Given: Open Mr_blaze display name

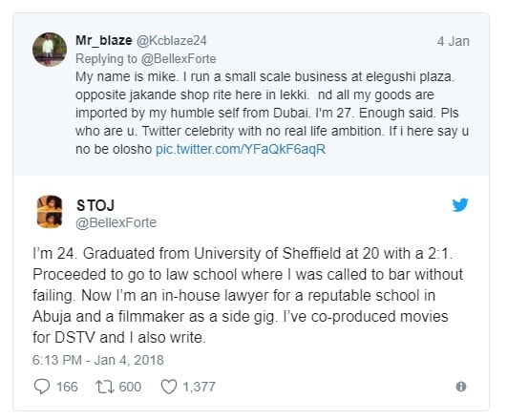Looking at the screenshot, I should point(104,40).
